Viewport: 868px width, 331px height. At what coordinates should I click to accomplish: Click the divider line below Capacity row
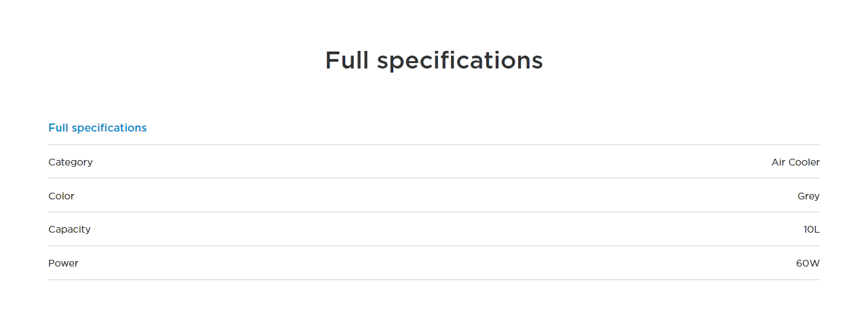click(x=434, y=246)
